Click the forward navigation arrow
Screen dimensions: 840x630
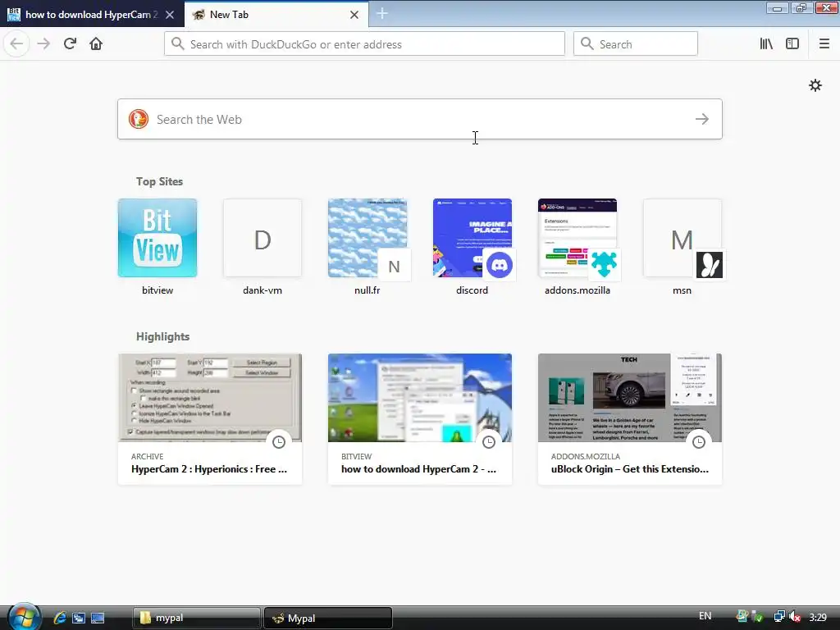coord(43,44)
